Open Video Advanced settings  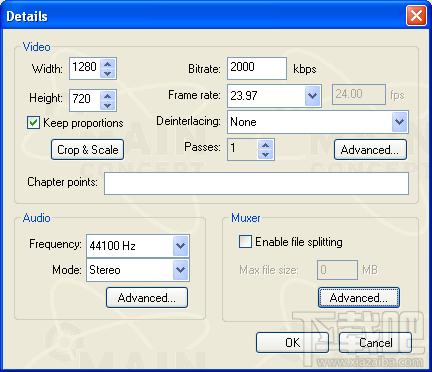point(370,150)
